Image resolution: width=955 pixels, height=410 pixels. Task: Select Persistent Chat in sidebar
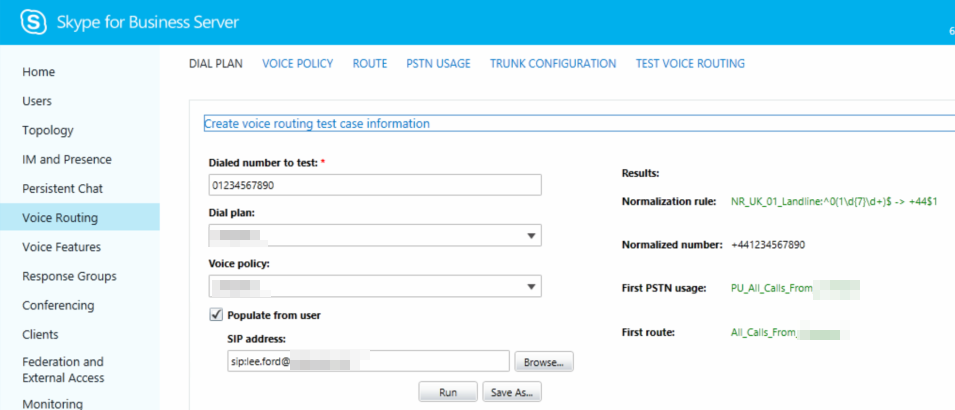(x=63, y=189)
